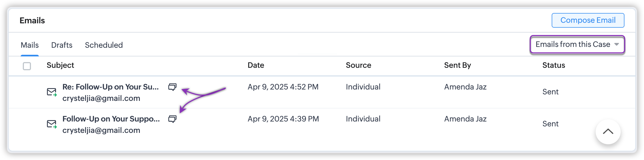Click the sent-mail icon for the Re: Follow-Up email
The image size is (644, 160).
[x=52, y=92]
